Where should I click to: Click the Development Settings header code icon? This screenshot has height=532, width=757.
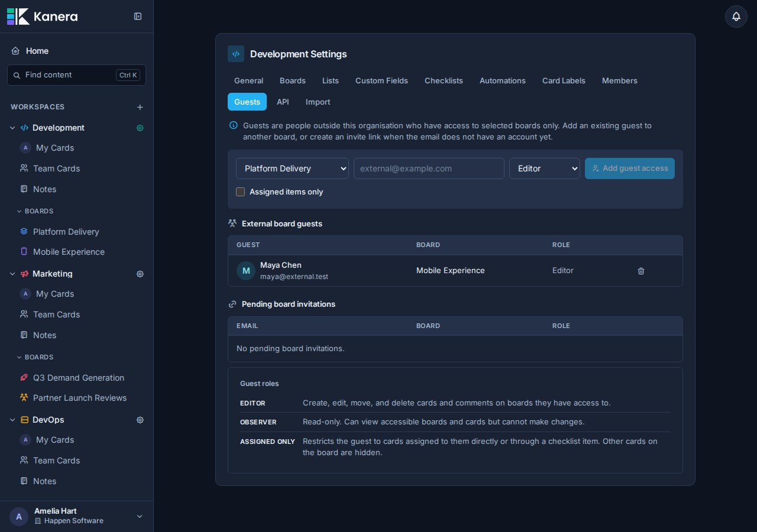(236, 54)
